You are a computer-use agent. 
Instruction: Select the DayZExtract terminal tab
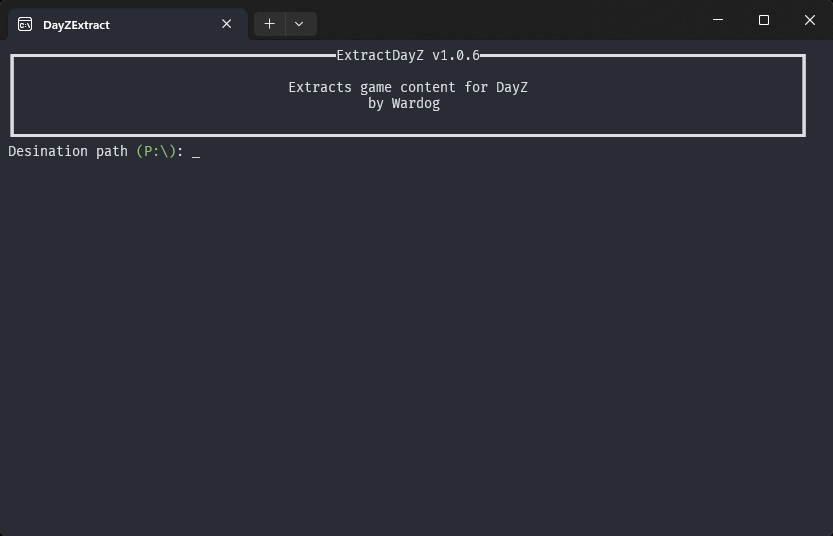coord(128,24)
